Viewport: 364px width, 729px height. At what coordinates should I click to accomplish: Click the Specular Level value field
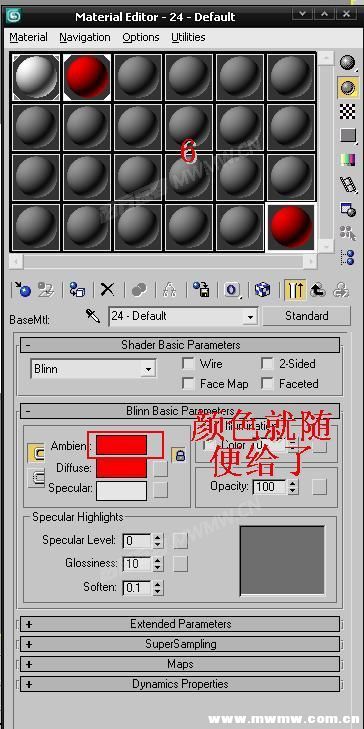click(x=138, y=541)
